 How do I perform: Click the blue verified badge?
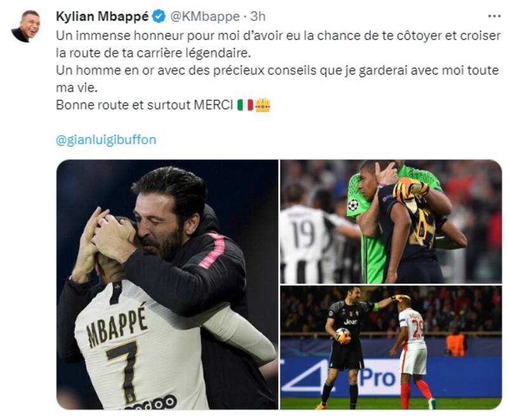[x=158, y=16]
